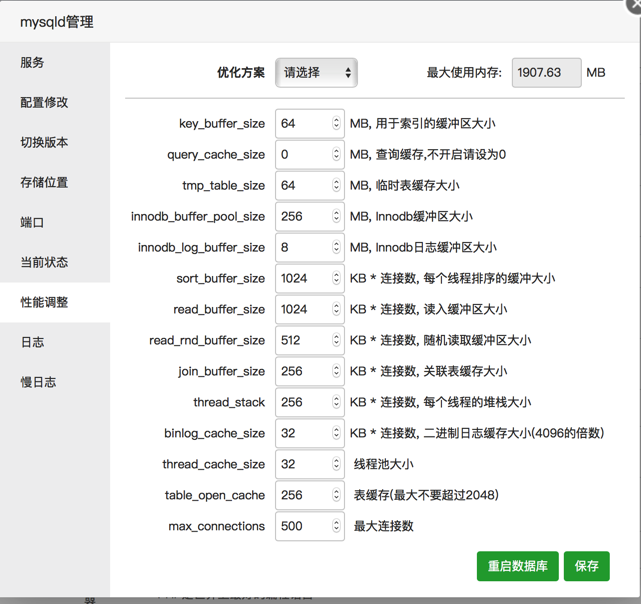Click the innodb_buffer_pool_size stepper arrows

[x=336, y=216]
